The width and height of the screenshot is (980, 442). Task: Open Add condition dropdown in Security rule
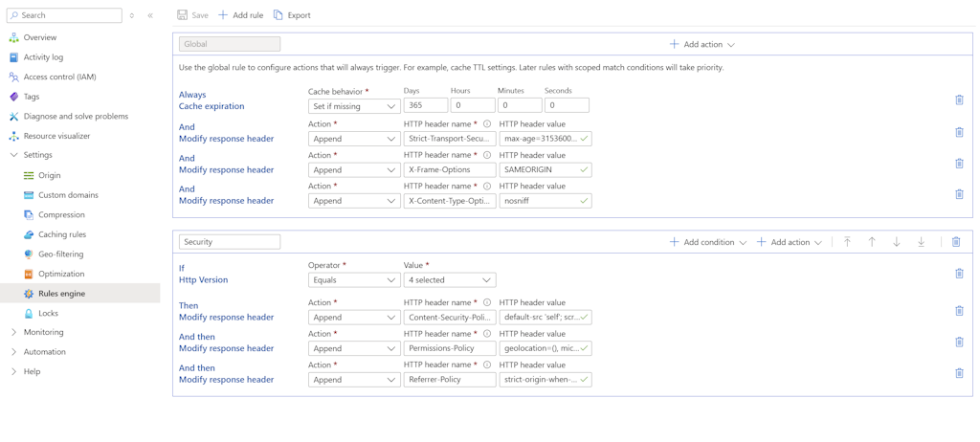click(708, 242)
